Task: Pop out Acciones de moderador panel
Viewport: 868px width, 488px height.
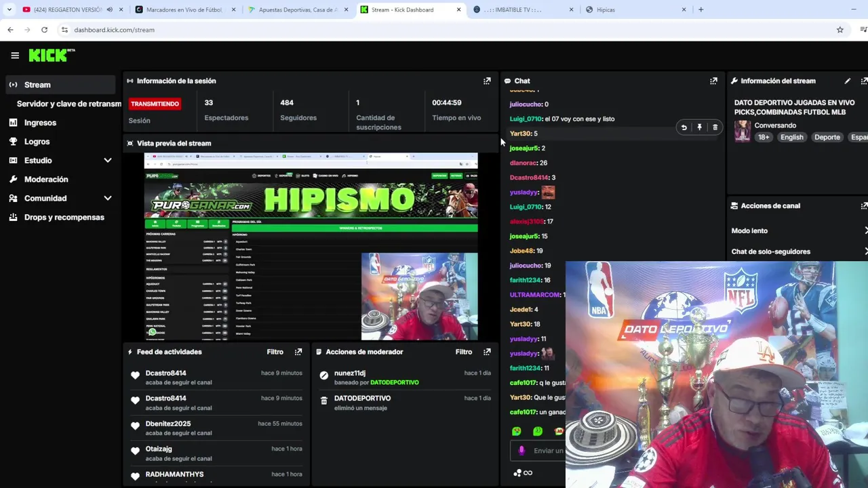Action: pyautogui.click(x=487, y=352)
